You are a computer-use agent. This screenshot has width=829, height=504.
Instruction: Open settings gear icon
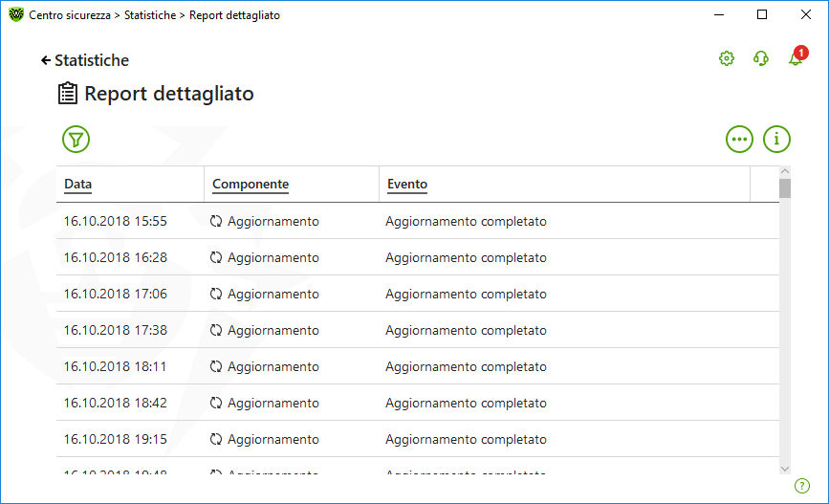(726, 58)
